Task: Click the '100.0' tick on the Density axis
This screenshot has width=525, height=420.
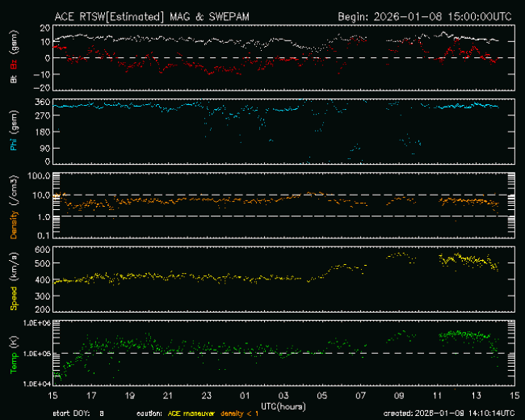Action: tap(39, 176)
